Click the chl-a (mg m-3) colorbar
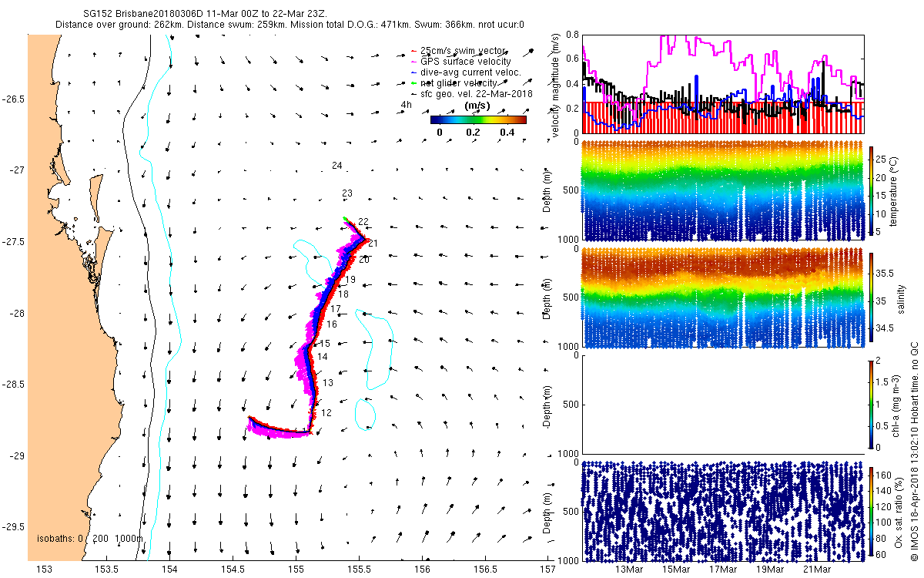Screen dimensions: 924x578 click(872, 406)
